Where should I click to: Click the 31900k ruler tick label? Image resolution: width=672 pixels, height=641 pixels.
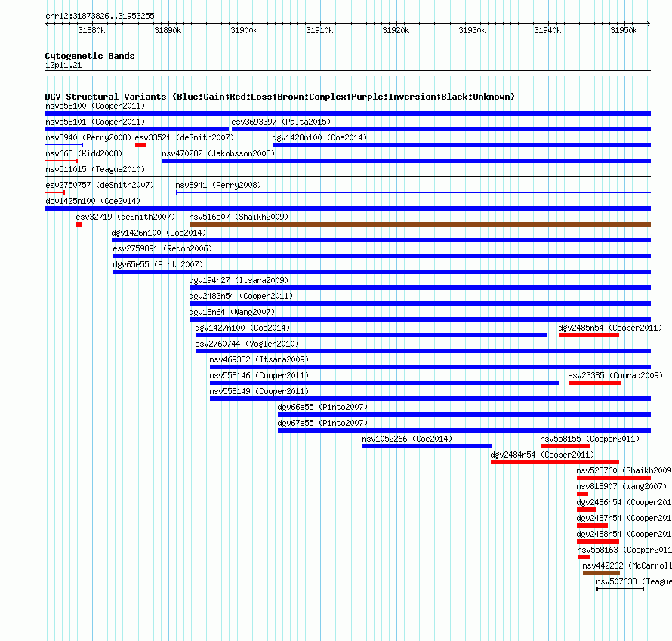coord(244,30)
